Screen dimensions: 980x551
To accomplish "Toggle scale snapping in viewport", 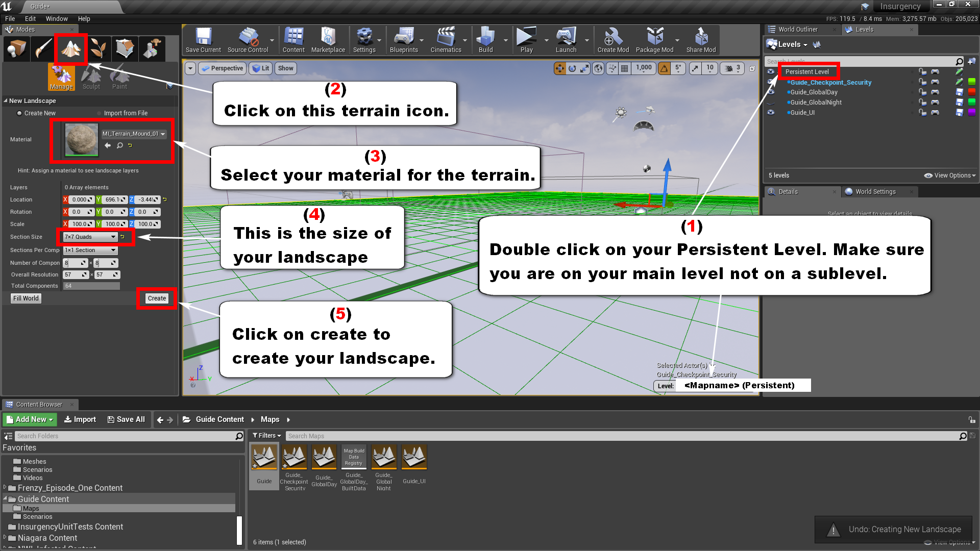I will click(695, 68).
